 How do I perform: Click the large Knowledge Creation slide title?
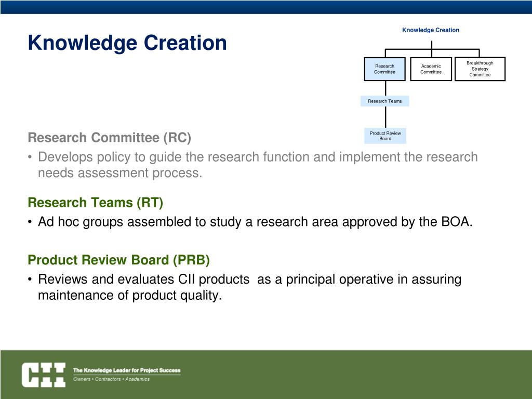click(x=127, y=43)
